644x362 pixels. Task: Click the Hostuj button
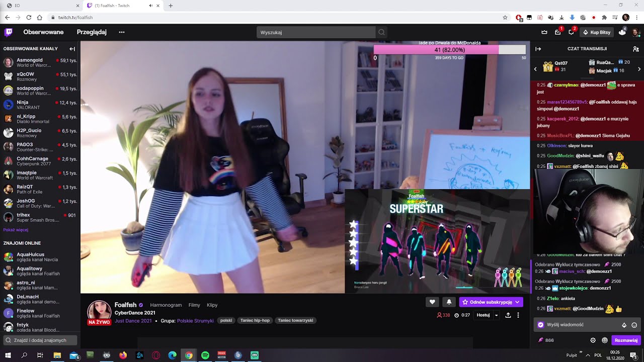coord(483,315)
